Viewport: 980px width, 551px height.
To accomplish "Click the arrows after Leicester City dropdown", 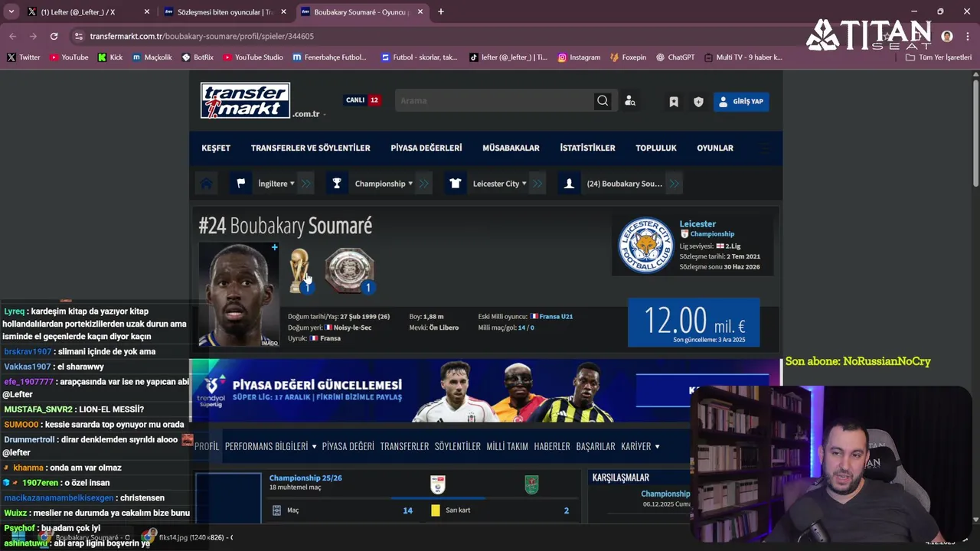I will pos(537,184).
